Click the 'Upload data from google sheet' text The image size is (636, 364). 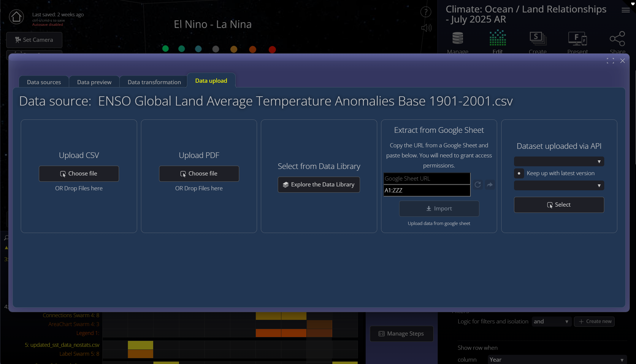[x=439, y=223]
